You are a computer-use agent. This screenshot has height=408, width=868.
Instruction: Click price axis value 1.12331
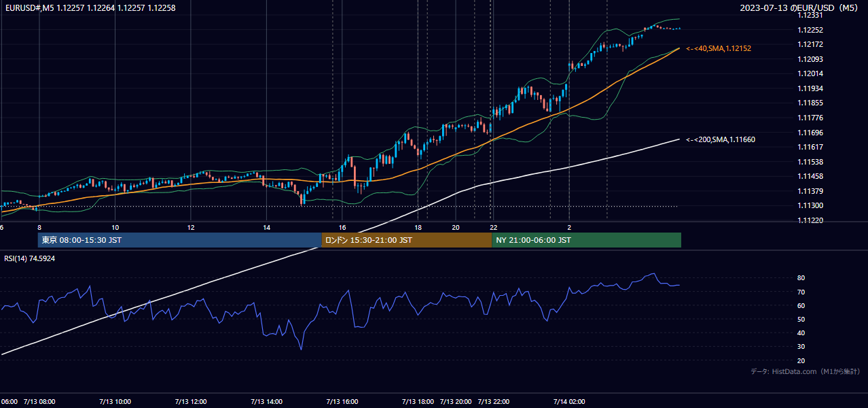pyautogui.click(x=810, y=15)
